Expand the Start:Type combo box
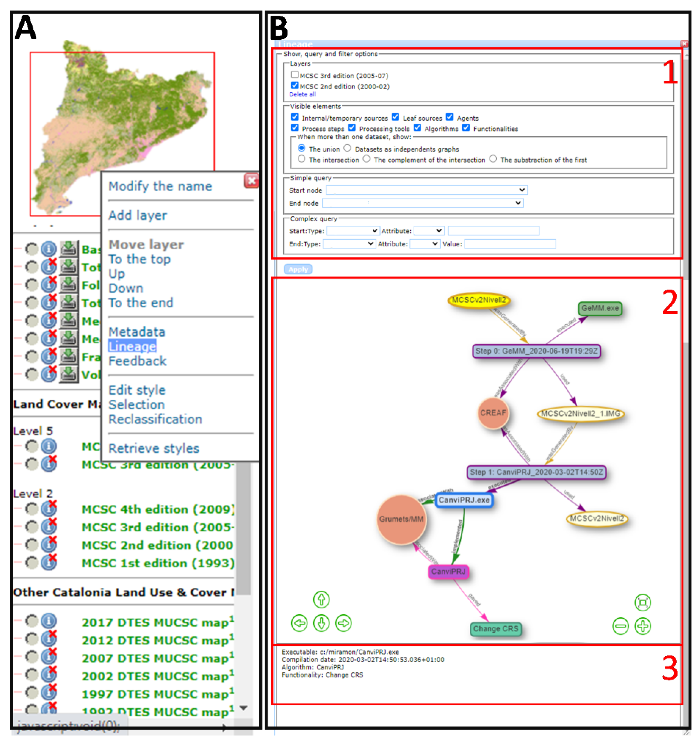This screenshot has height=742, width=700. click(353, 231)
